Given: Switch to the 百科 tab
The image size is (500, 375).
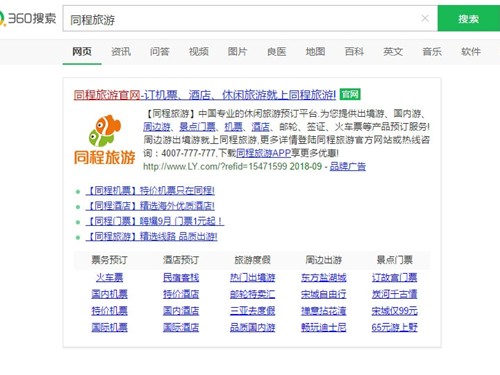Looking at the screenshot, I should tap(354, 52).
